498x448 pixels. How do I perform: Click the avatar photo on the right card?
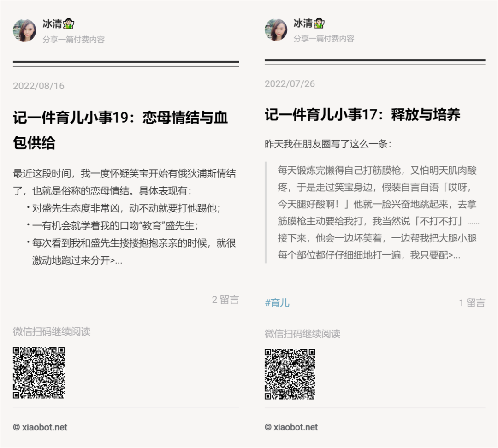(x=276, y=30)
